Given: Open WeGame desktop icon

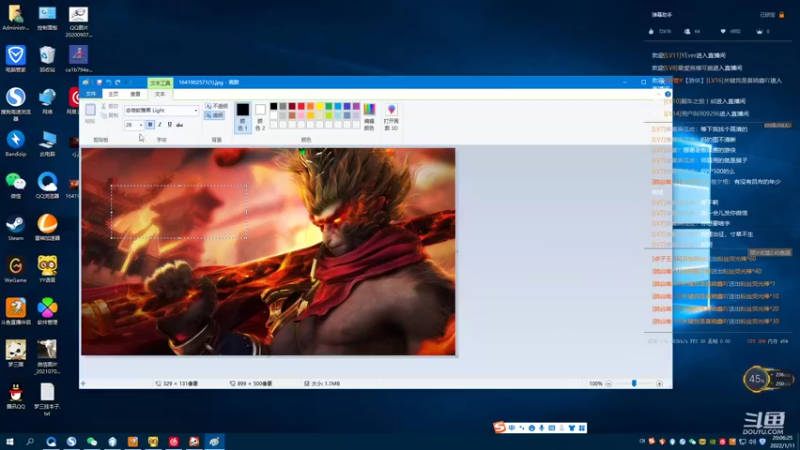Looking at the screenshot, I should [15, 269].
